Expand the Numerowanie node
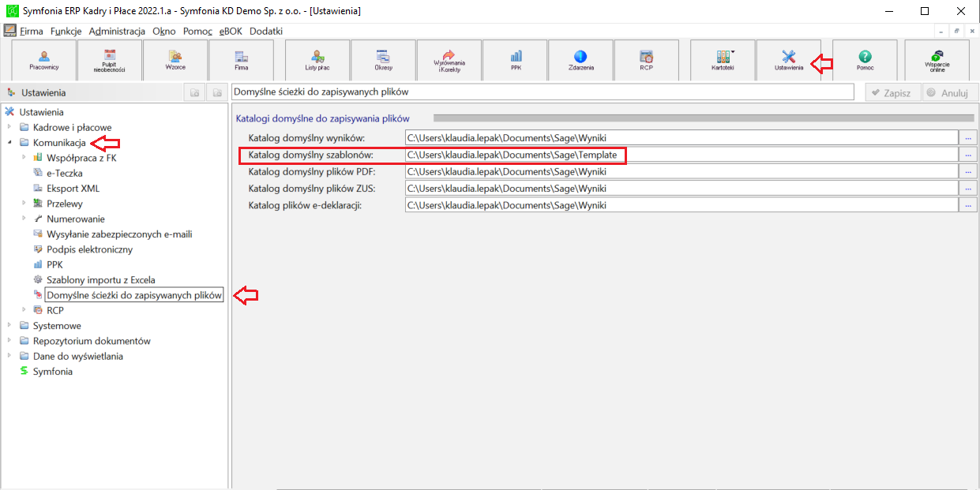Screen dimensions: 980x490 tap(24, 219)
